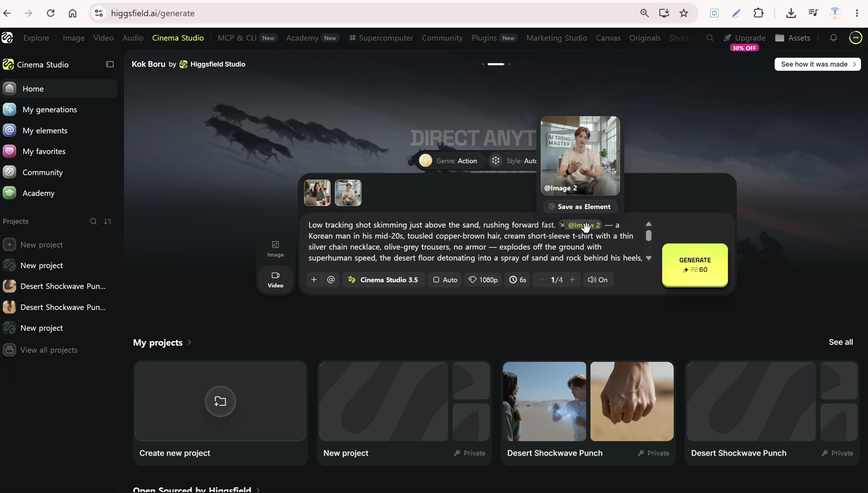Click the install app icon in the address bar

coord(664,13)
